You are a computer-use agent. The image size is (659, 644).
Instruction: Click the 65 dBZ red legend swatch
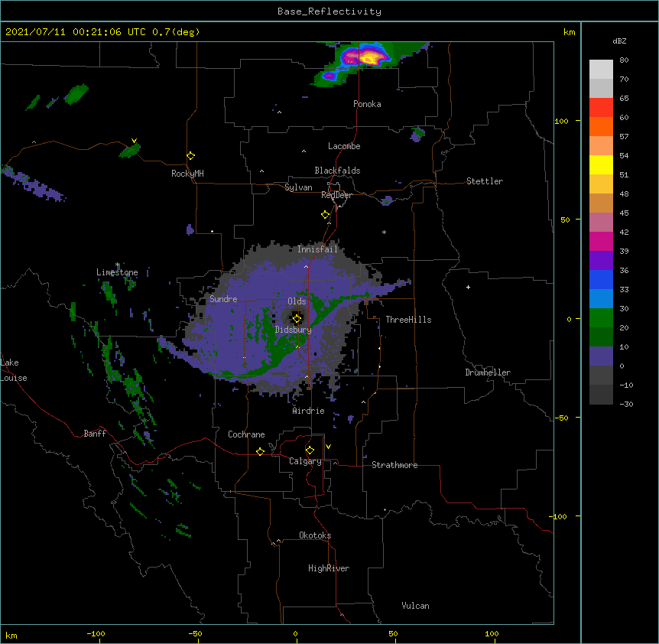click(x=601, y=107)
